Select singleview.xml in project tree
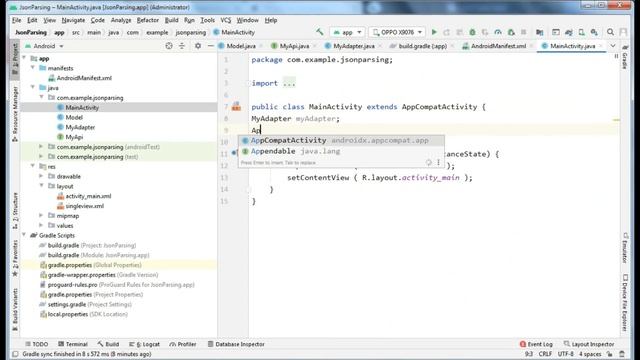This screenshot has height=360, width=640. (x=84, y=206)
